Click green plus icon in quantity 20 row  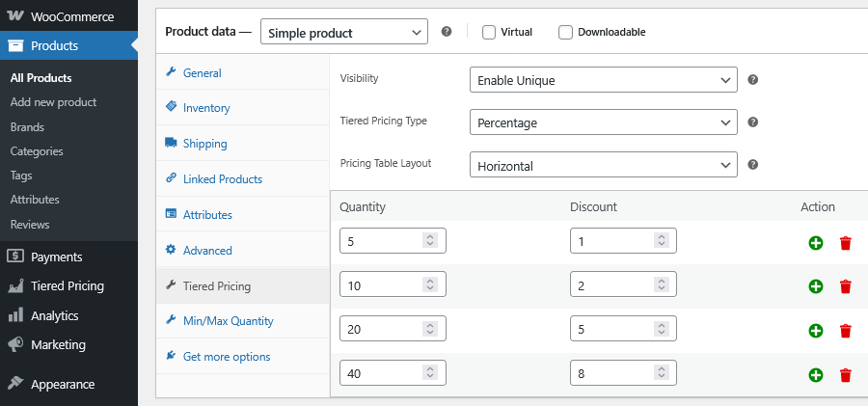[815, 331]
